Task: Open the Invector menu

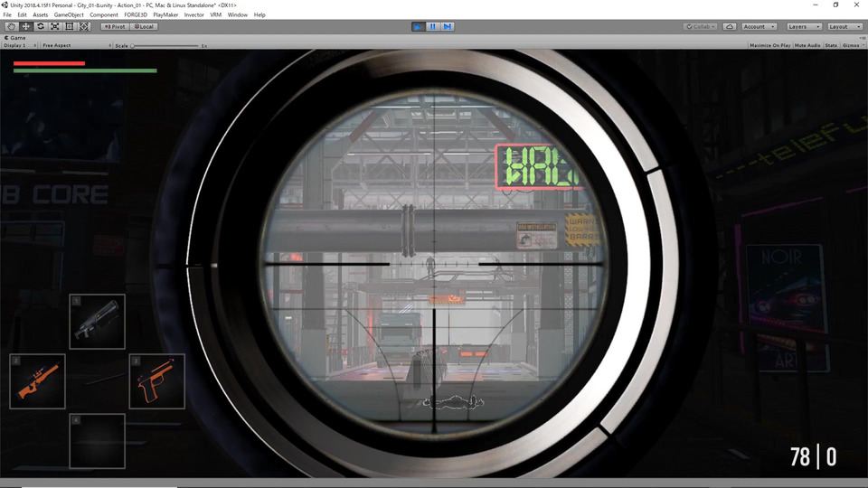Action: [x=193, y=15]
